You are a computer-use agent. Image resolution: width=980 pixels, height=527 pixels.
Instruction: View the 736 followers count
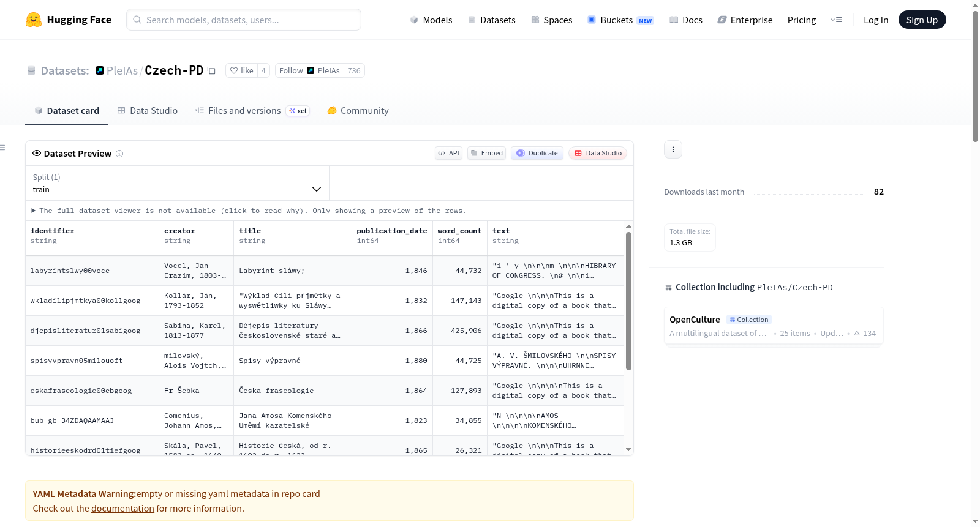[354, 70]
